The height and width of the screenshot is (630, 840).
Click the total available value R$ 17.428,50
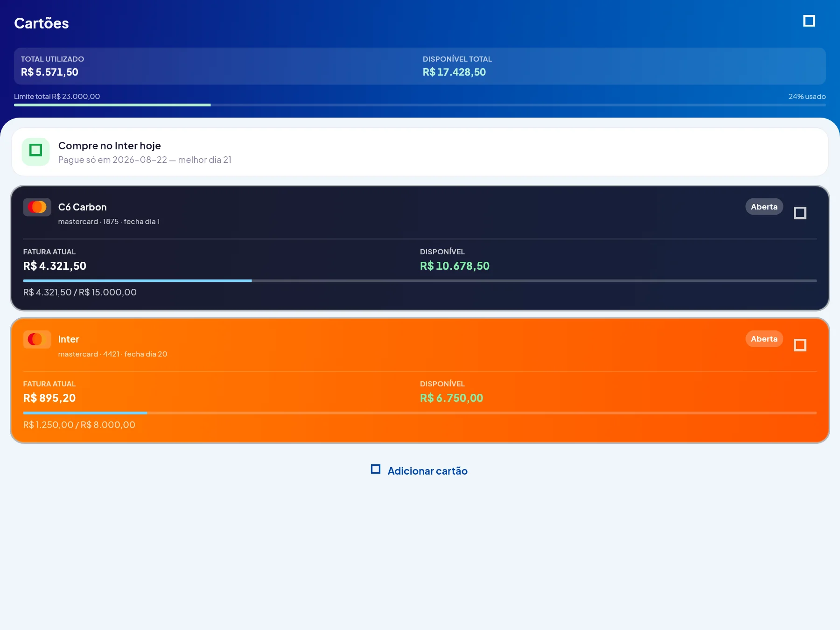pyautogui.click(x=454, y=72)
